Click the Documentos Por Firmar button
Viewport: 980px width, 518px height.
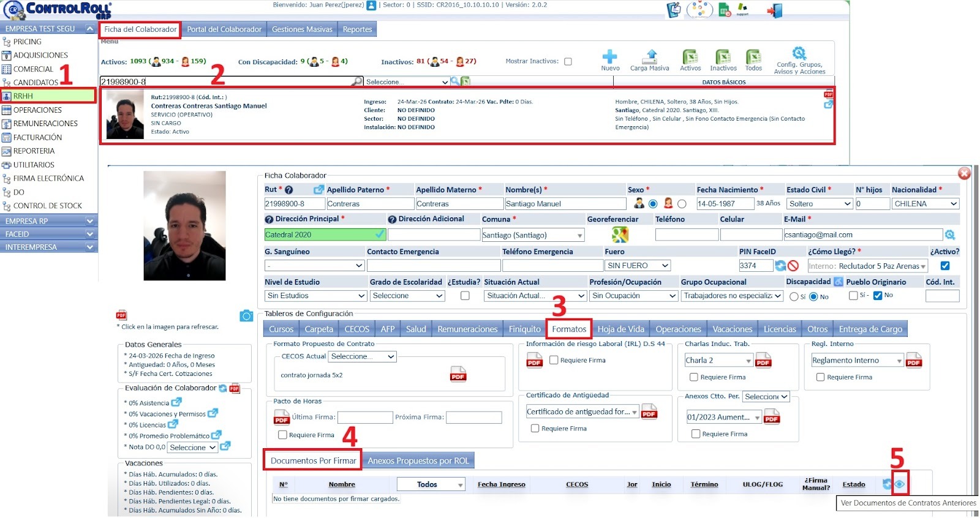(313, 460)
